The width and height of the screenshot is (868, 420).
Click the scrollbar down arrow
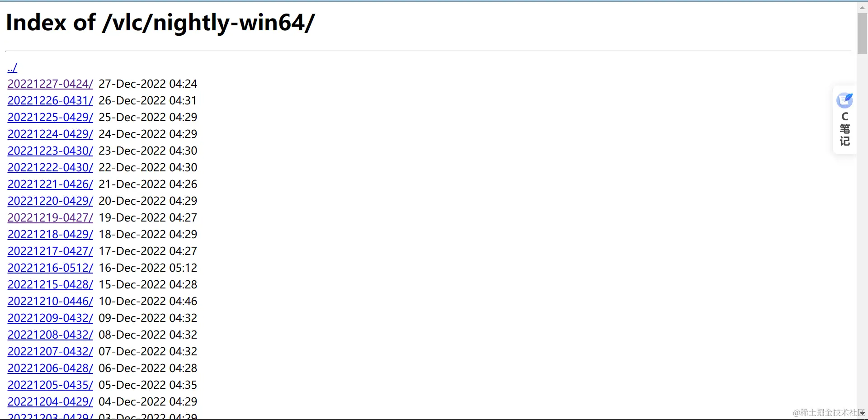point(862,413)
